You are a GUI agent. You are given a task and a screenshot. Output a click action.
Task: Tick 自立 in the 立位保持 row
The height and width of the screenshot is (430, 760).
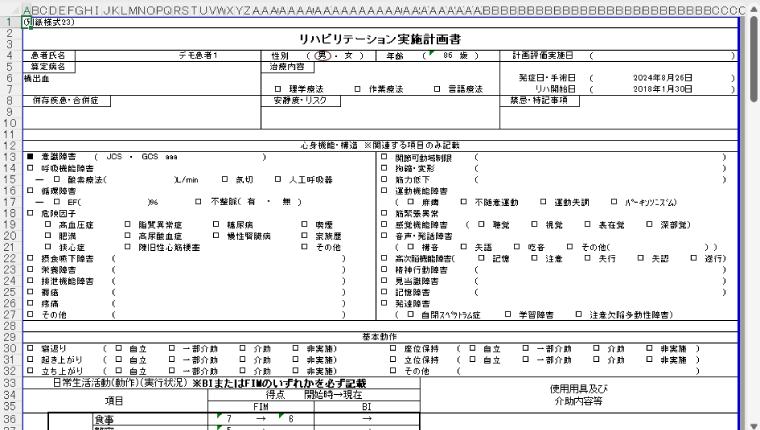click(473, 359)
